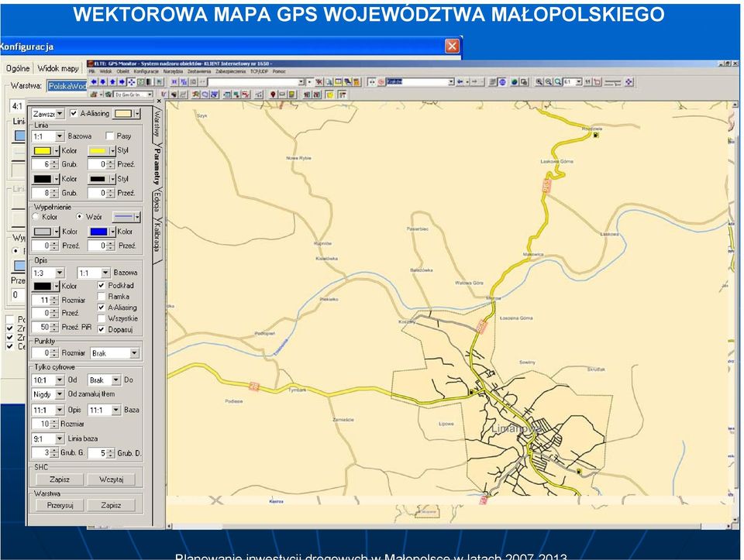Click the purple cross icon at toolbar end

tap(629, 81)
